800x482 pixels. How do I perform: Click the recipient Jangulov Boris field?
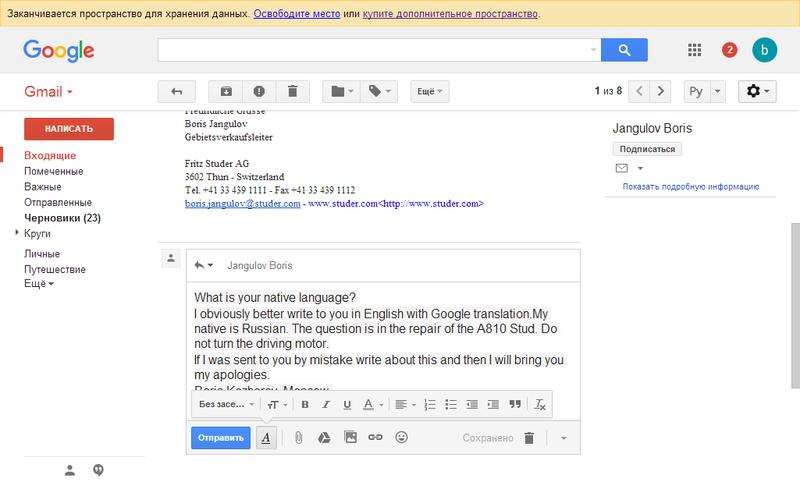pos(260,265)
